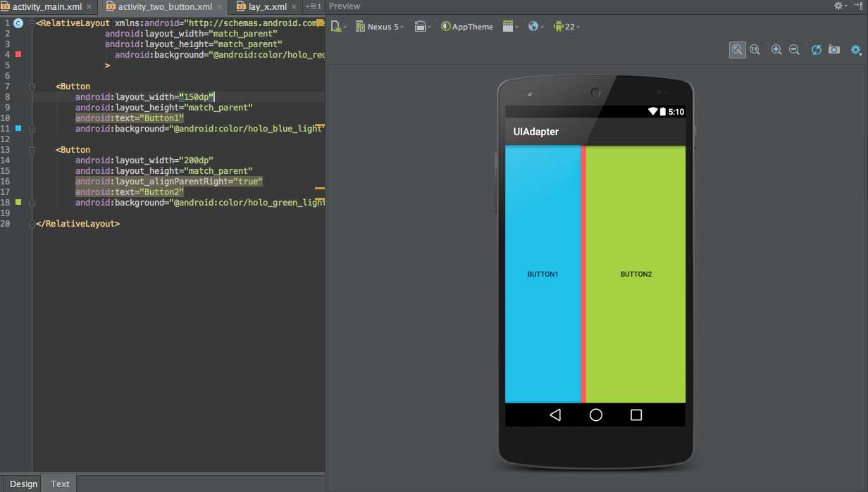Viewport: 868px width, 492px height.
Task: Click the red color swatch on line 4
Action: [x=18, y=54]
